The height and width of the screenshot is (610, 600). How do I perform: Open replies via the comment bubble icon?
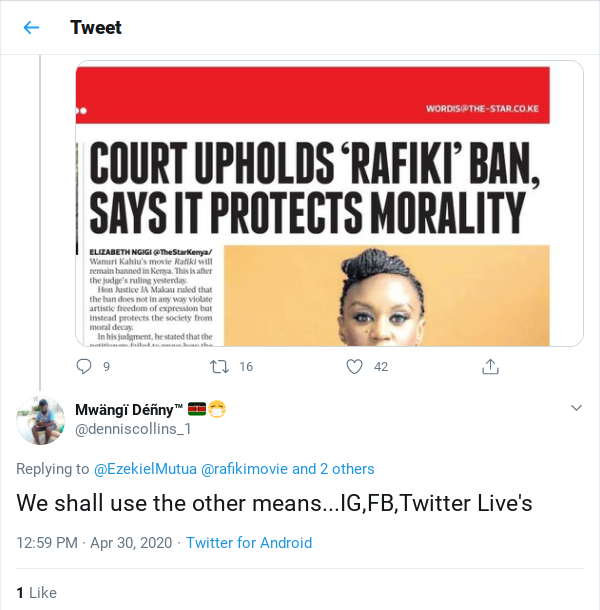tap(84, 366)
